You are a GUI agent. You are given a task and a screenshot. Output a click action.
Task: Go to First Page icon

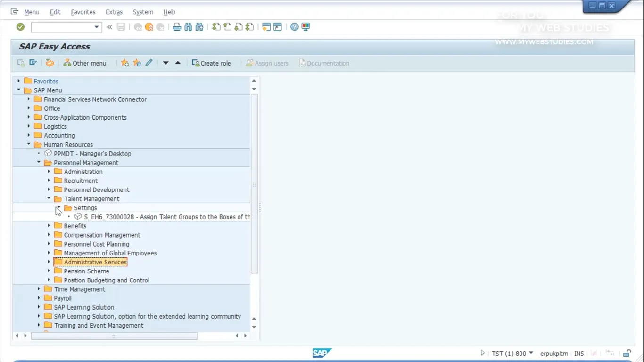(216, 27)
